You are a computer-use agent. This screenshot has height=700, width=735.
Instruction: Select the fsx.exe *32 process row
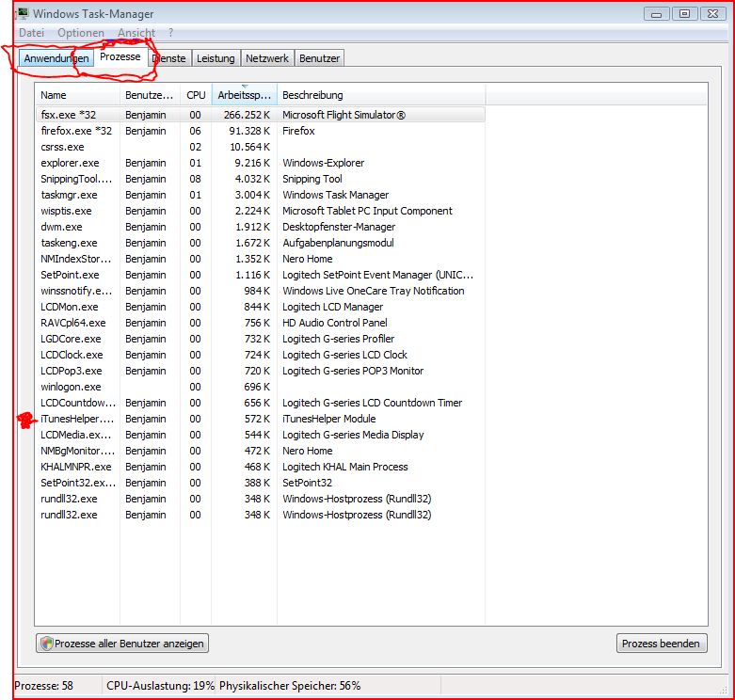[260, 115]
